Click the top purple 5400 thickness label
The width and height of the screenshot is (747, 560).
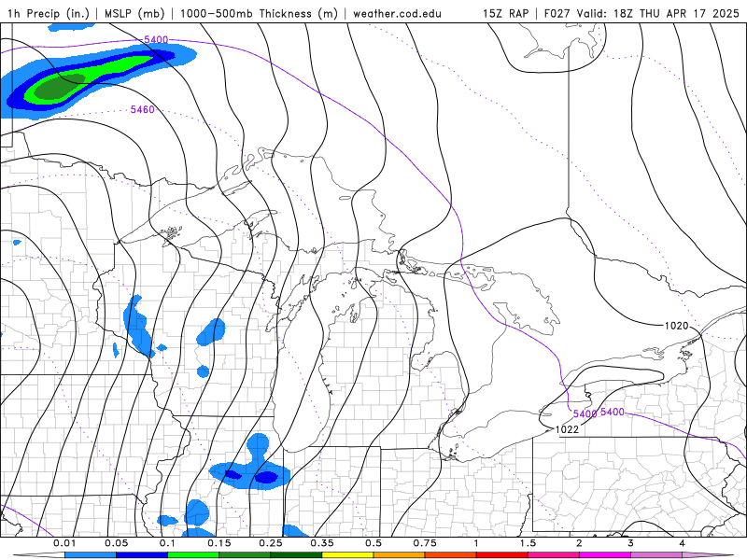[156, 39]
